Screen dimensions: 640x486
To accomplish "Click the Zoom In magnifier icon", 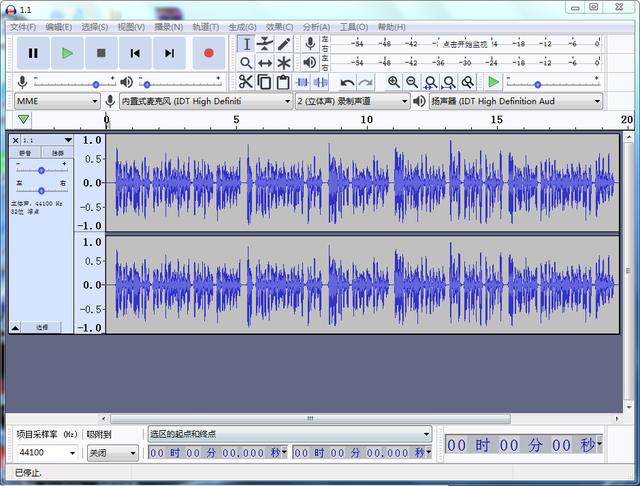I will tap(394, 82).
